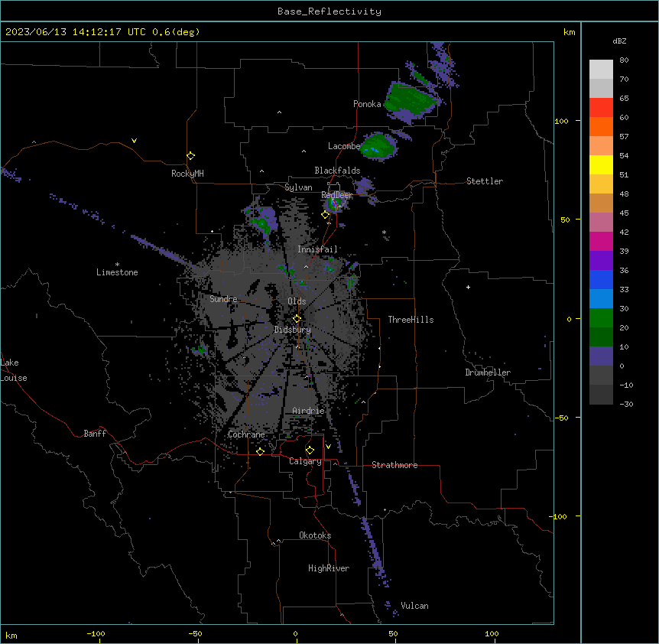
Task: Click the Drumheller label
Action: point(488,372)
